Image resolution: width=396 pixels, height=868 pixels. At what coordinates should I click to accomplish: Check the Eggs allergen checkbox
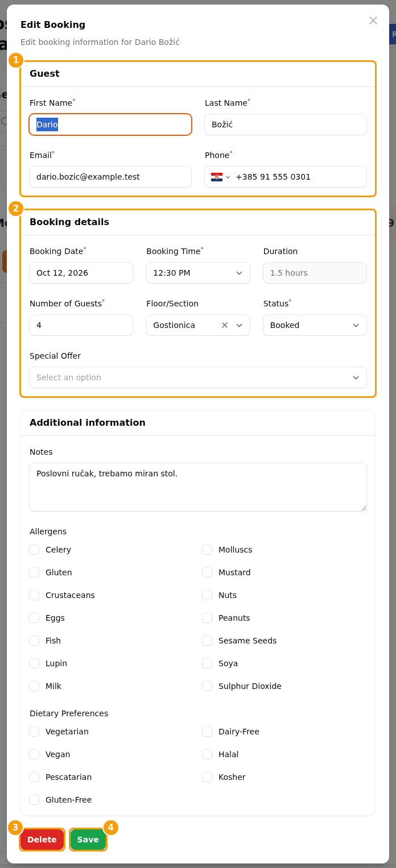(x=34, y=618)
